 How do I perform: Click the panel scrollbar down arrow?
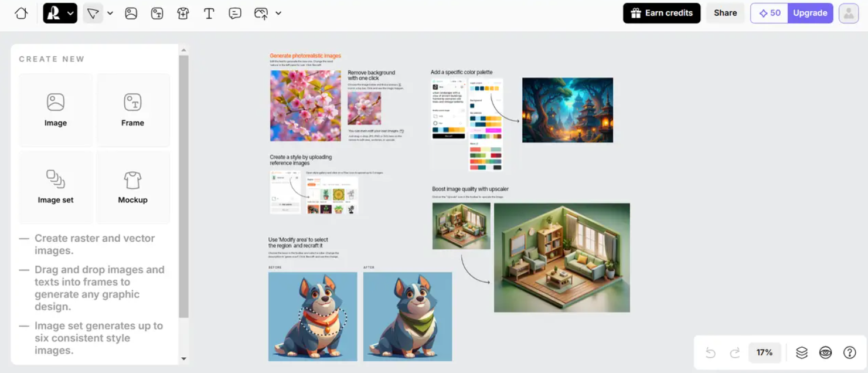pyautogui.click(x=183, y=358)
